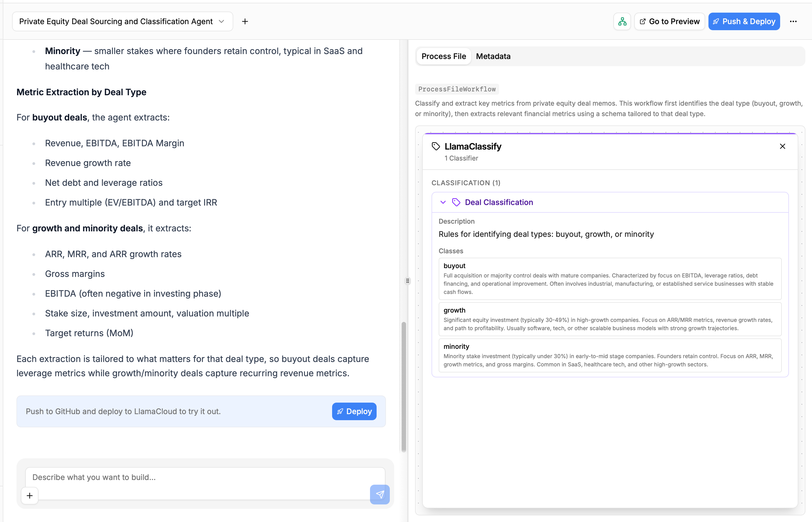The image size is (812, 522).
Task: Click the LlamaClassify tag icon
Action: click(435, 147)
